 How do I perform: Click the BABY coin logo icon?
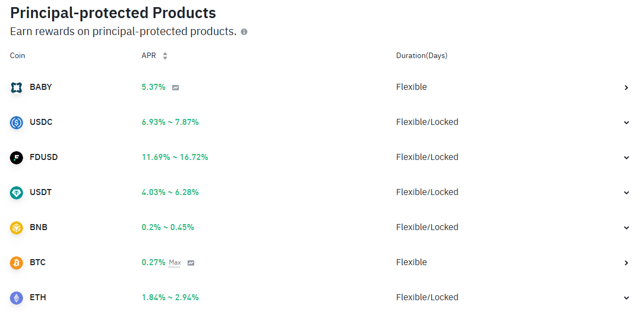tap(16, 87)
